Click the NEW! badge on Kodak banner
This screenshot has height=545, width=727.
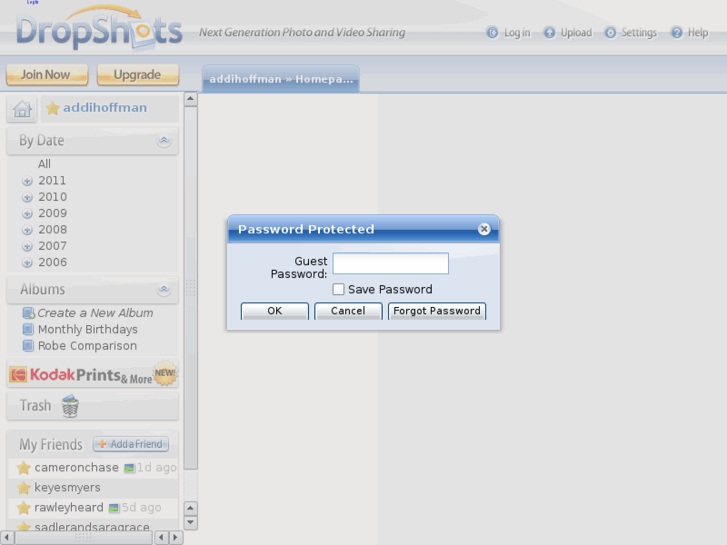click(x=165, y=373)
